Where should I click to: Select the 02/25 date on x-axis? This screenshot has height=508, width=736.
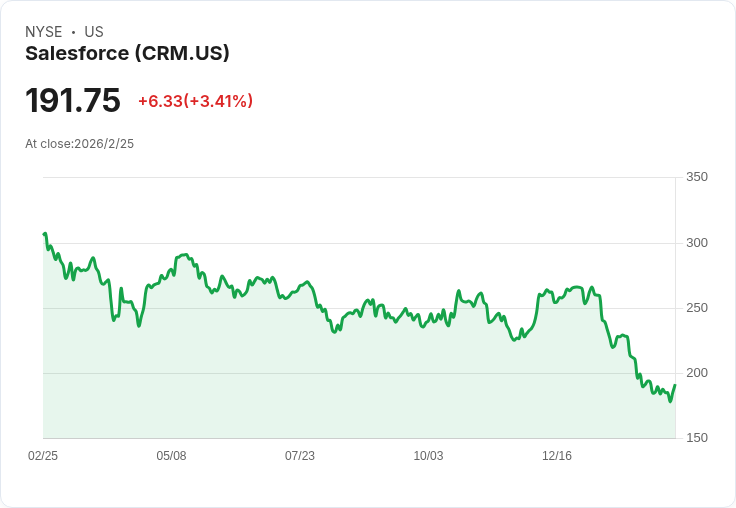[x=43, y=456]
